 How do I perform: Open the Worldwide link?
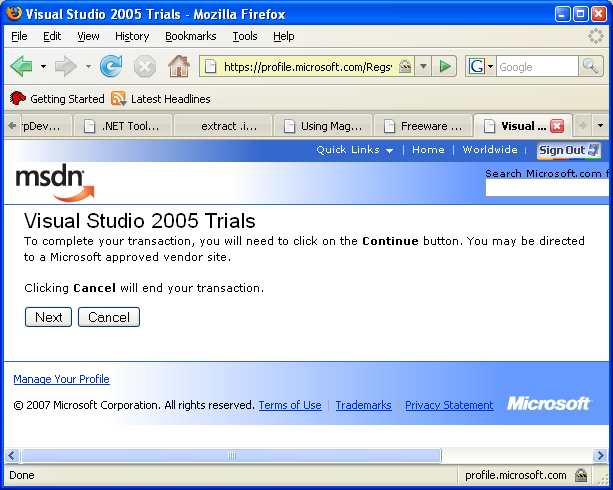pos(490,150)
